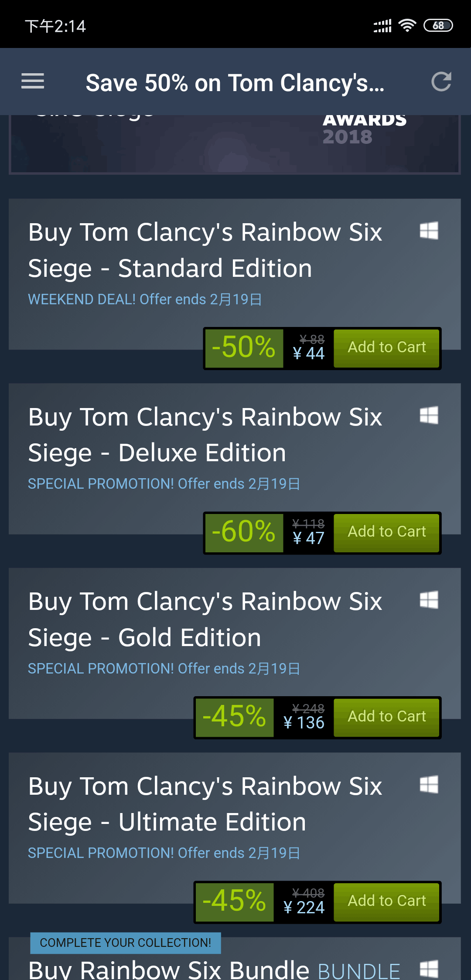Image resolution: width=471 pixels, height=980 pixels.
Task: Click Windows icon beside Ultimate Edition
Action: point(429,785)
